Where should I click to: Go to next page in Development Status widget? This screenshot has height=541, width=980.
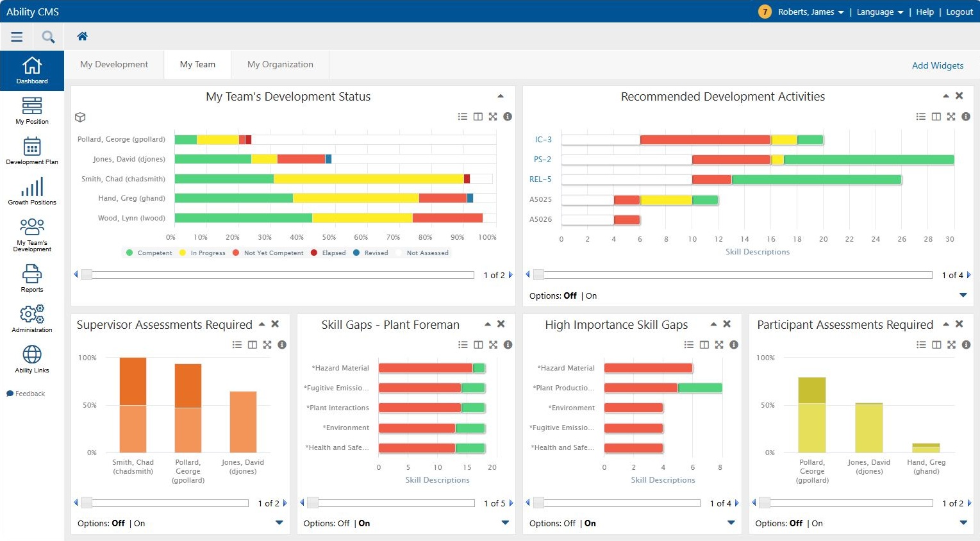click(511, 275)
